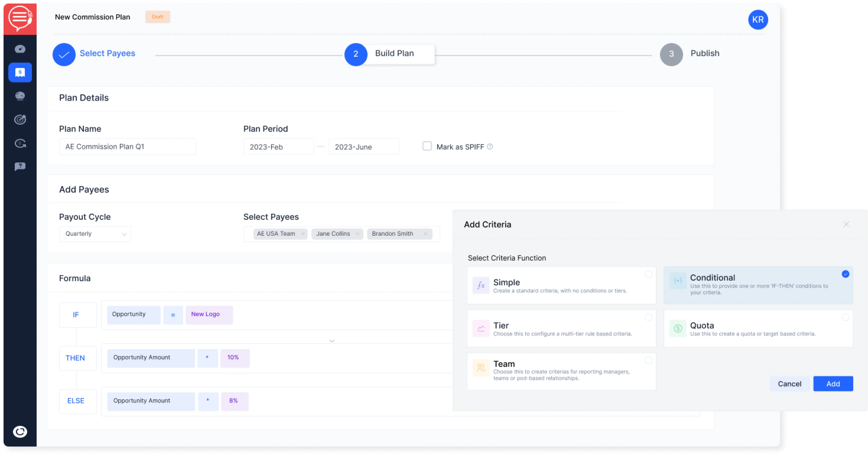868x456 pixels.
Task: Enable the Mark as SPIFF checkbox
Action: pyautogui.click(x=427, y=146)
